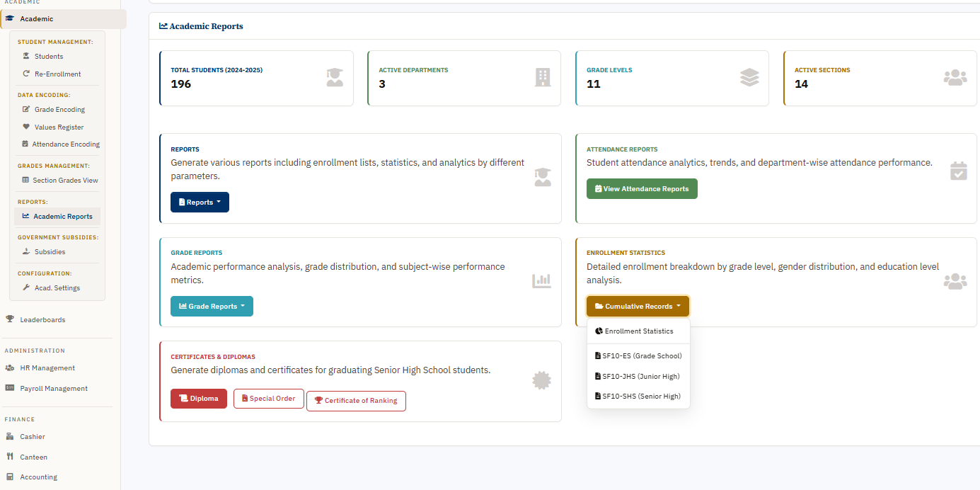Image resolution: width=980 pixels, height=490 pixels.
Task: Click the badge icon in Certificates & Diplomas card
Action: click(541, 381)
